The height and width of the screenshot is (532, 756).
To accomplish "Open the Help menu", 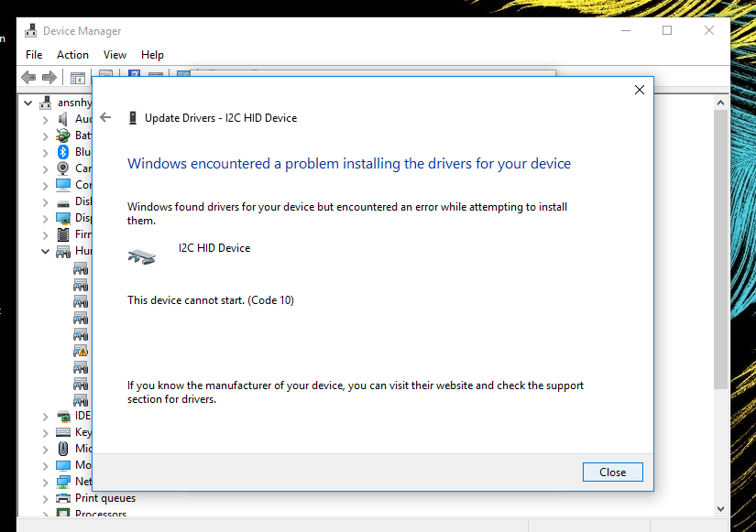I will point(152,55).
